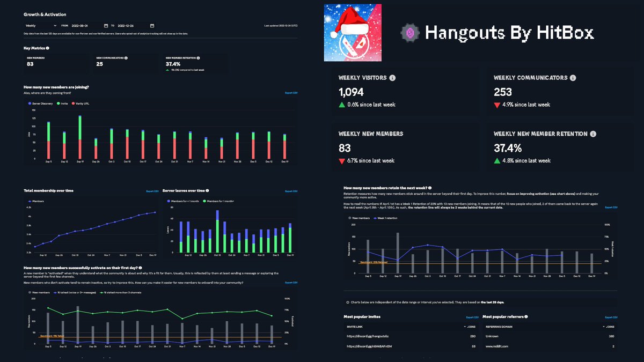
Task: Click the Weekly New Member Retention info icon
Action: [593, 133]
